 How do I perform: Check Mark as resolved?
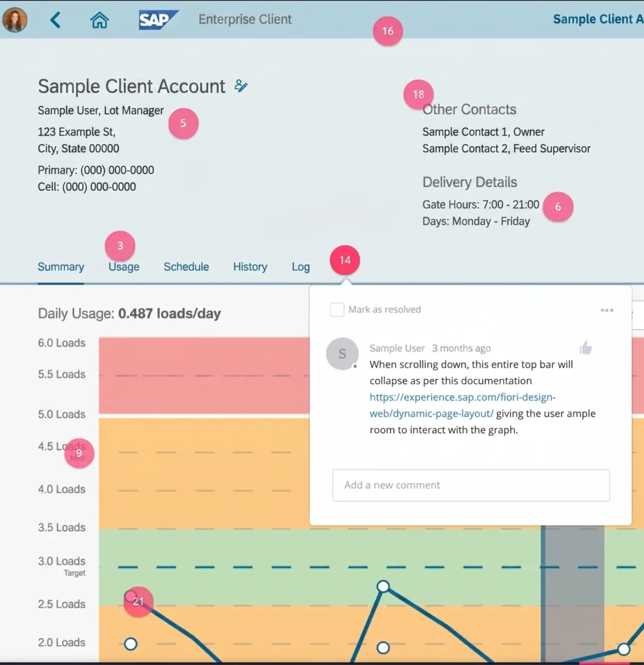(x=337, y=310)
